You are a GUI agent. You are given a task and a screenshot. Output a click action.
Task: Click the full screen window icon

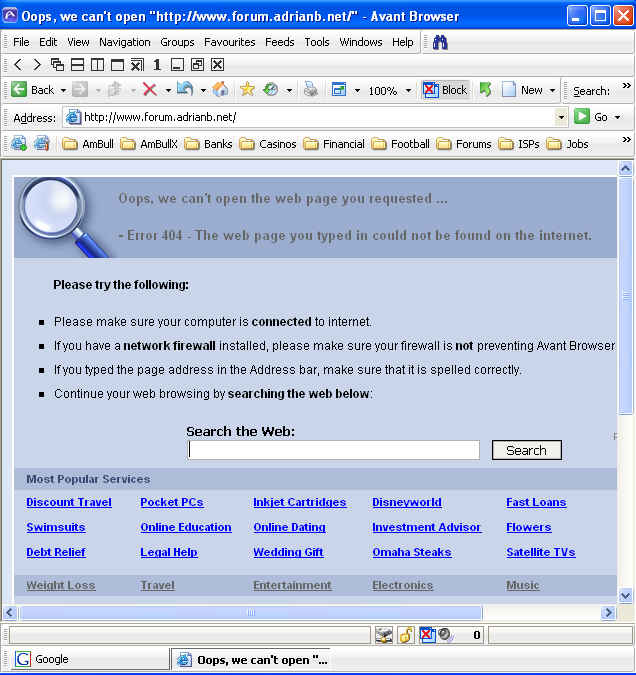(x=339, y=90)
